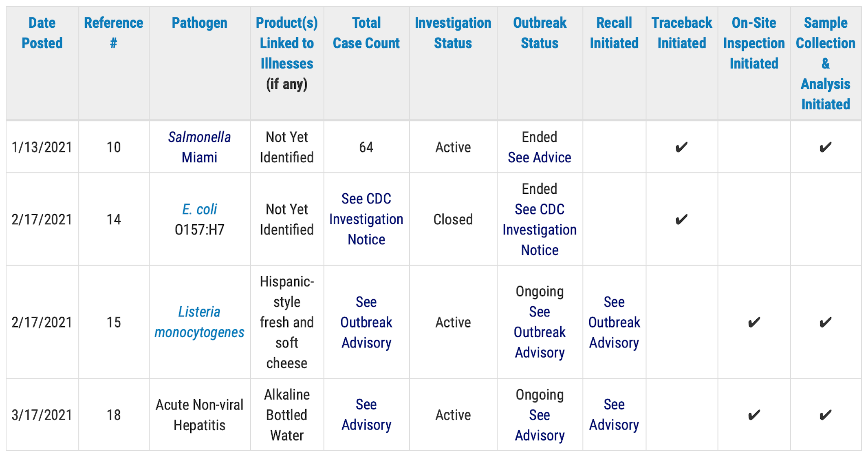Click the Date Posted column header

(42, 33)
